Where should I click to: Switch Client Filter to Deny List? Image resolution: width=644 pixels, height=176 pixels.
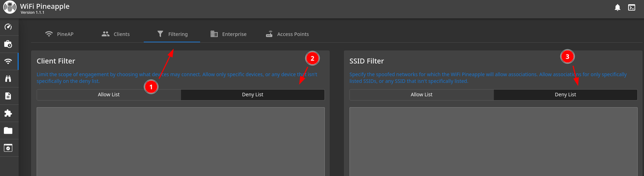(252, 95)
